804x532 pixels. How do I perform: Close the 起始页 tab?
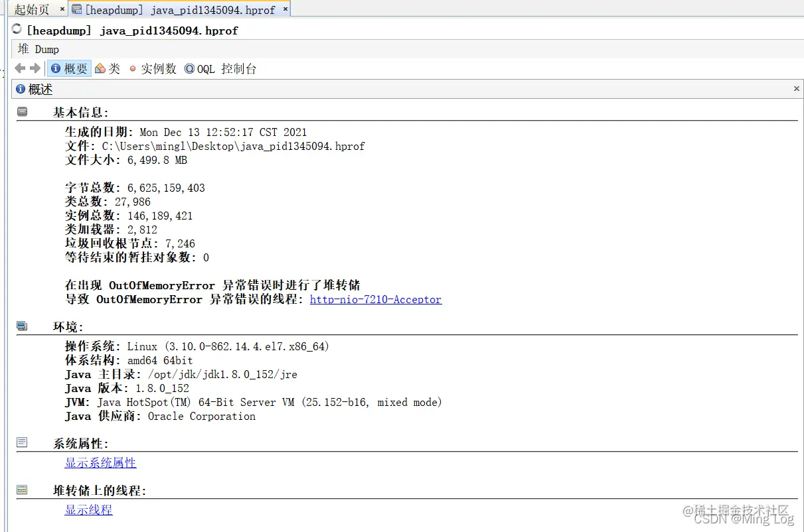coord(62,9)
